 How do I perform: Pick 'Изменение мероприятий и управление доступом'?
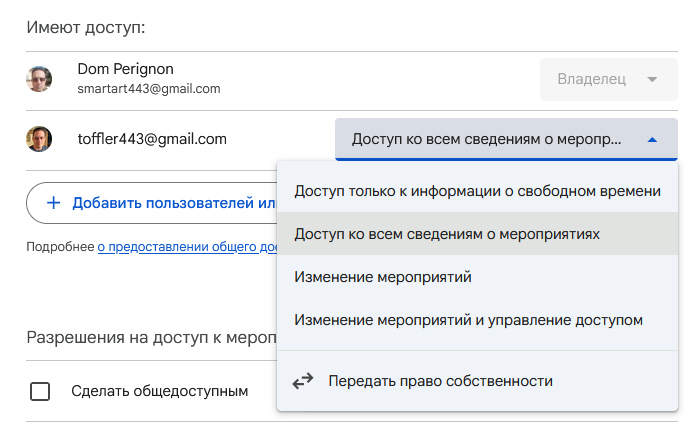[x=468, y=320]
